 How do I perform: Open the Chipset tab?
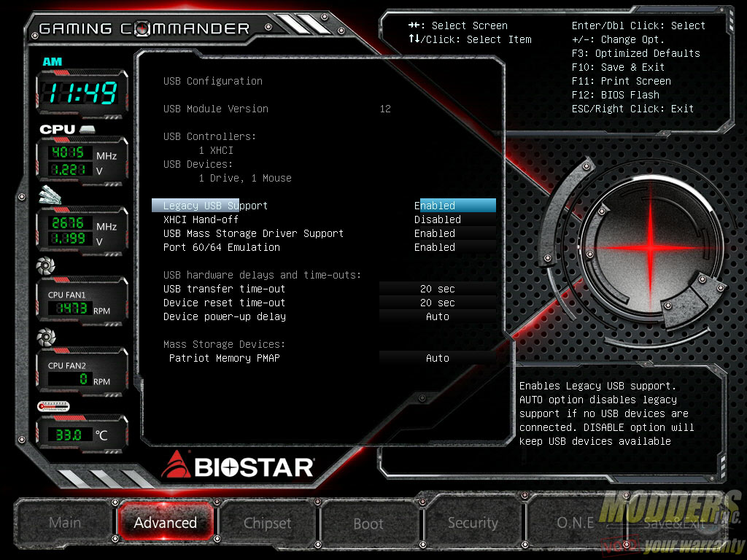[x=267, y=524]
